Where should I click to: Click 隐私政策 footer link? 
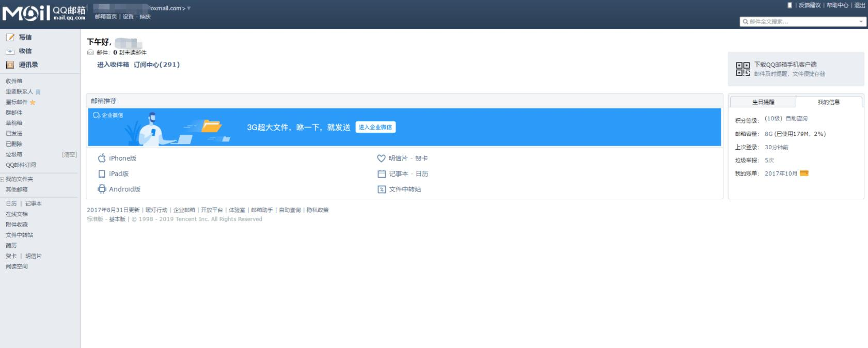click(318, 210)
